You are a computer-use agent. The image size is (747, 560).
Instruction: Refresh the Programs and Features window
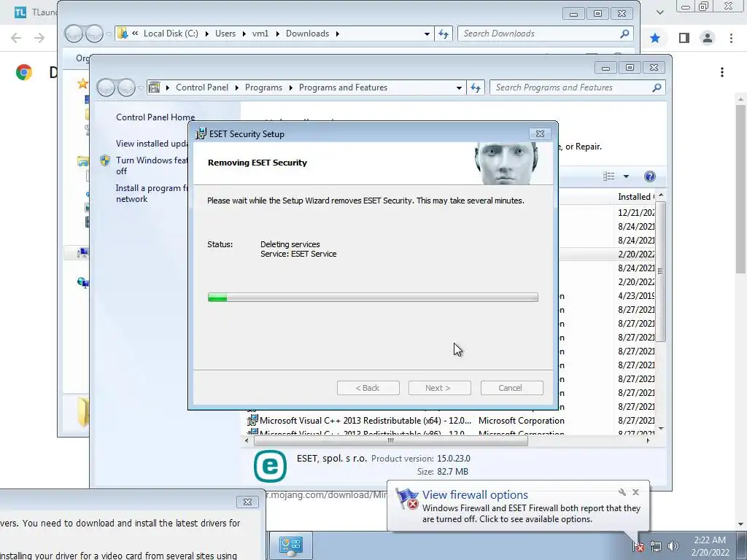[x=476, y=87]
